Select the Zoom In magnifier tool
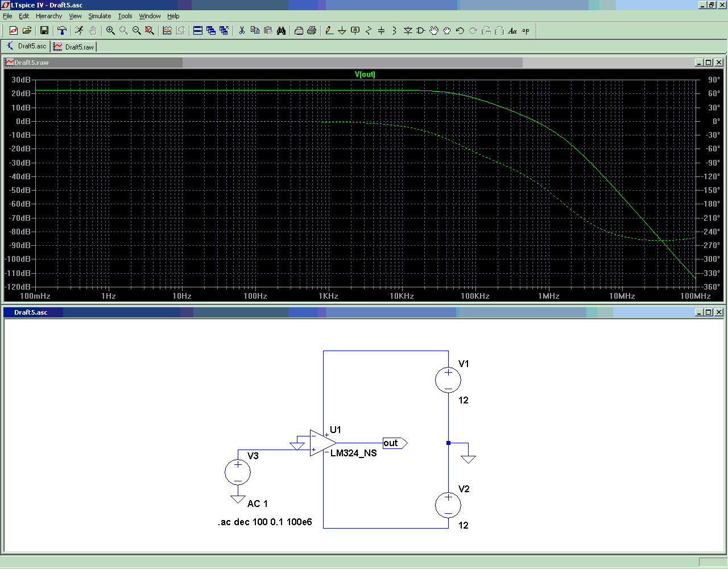728x569 pixels. point(110,31)
